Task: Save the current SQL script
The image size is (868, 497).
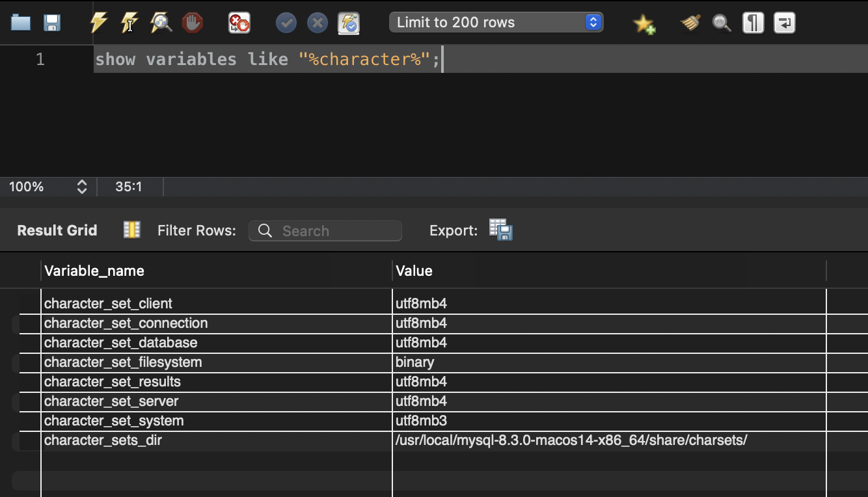Action: pos(52,22)
